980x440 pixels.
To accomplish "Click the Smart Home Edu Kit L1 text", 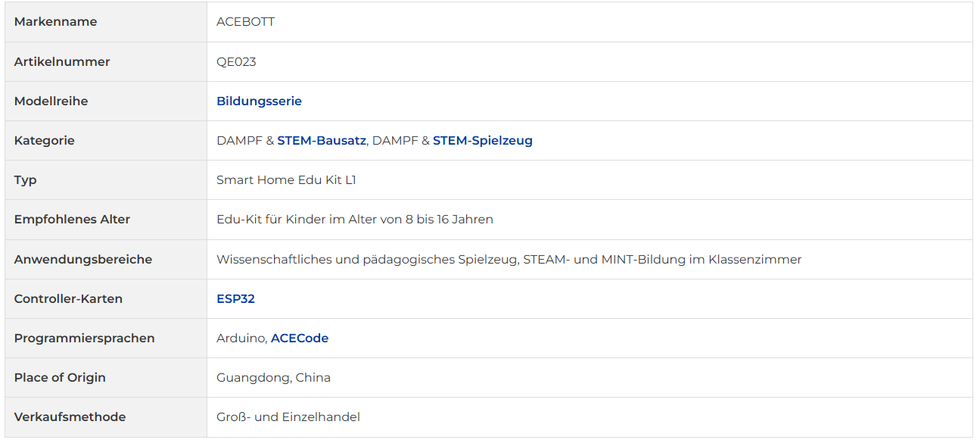I will [286, 179].
